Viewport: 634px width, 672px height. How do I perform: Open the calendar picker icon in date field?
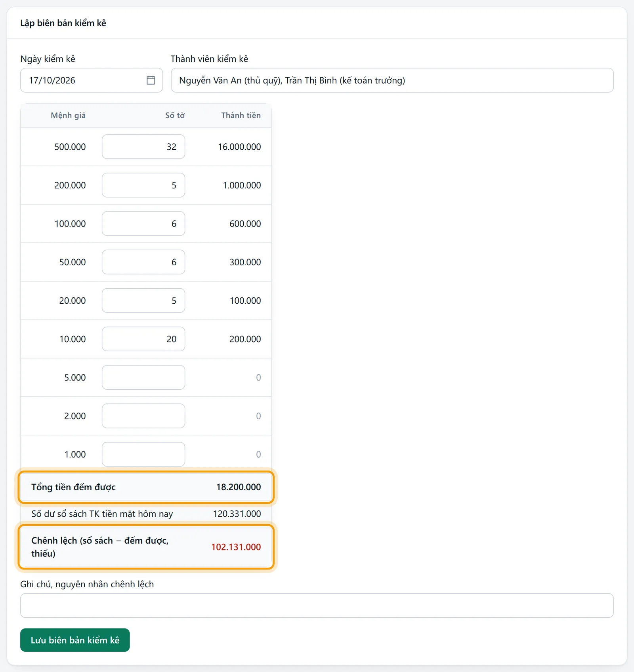pos(151,80)
